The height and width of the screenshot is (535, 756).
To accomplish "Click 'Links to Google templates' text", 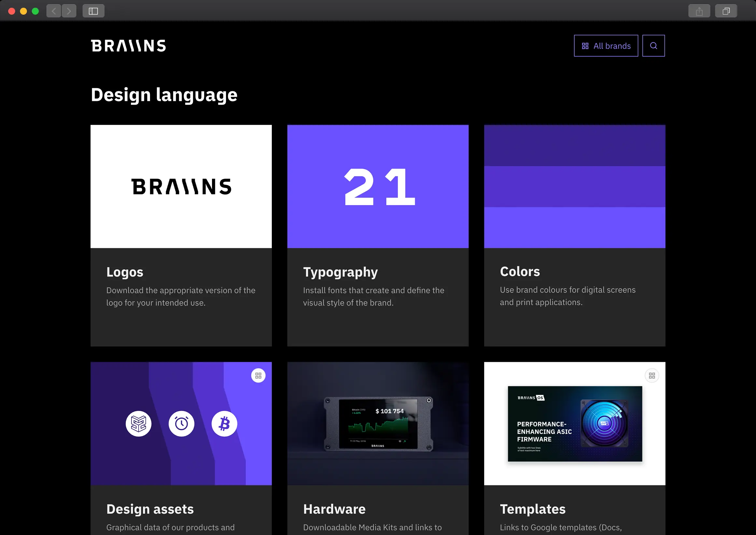I will (x=561, y=528).
